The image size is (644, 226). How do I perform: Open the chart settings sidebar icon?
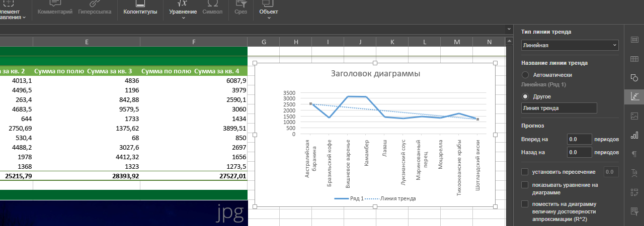(x=634, y=135)
